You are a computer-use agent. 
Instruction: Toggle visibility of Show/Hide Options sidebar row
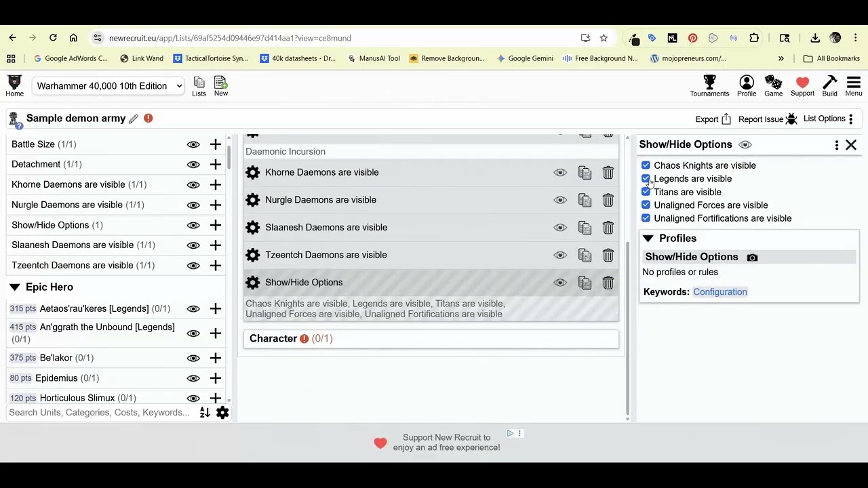[x=193, y=225]
